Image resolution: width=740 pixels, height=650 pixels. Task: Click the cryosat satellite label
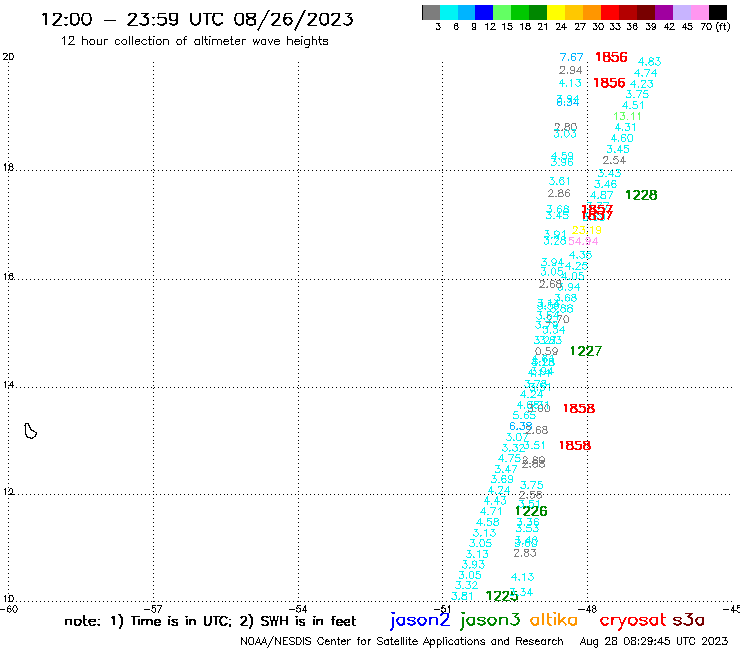(x=633, y=621)
